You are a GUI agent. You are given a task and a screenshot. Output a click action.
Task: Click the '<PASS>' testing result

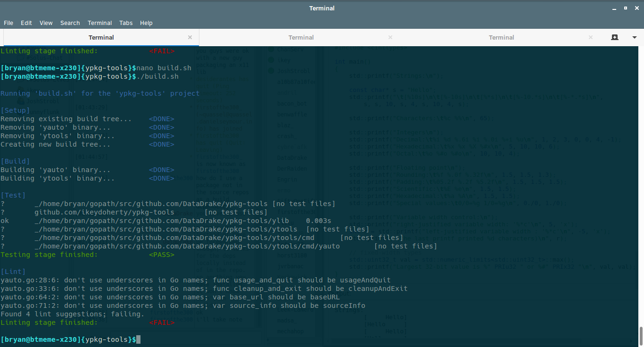click(162, 255)
